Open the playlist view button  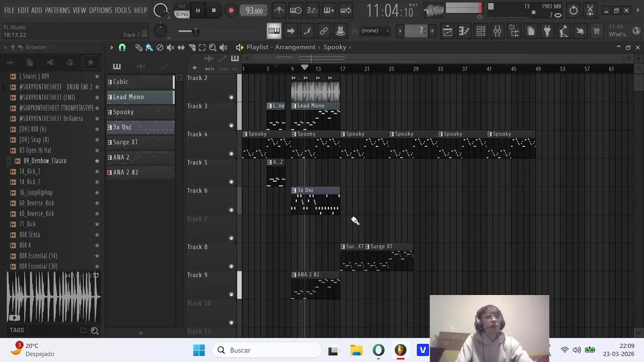click(x=447, y=31)
